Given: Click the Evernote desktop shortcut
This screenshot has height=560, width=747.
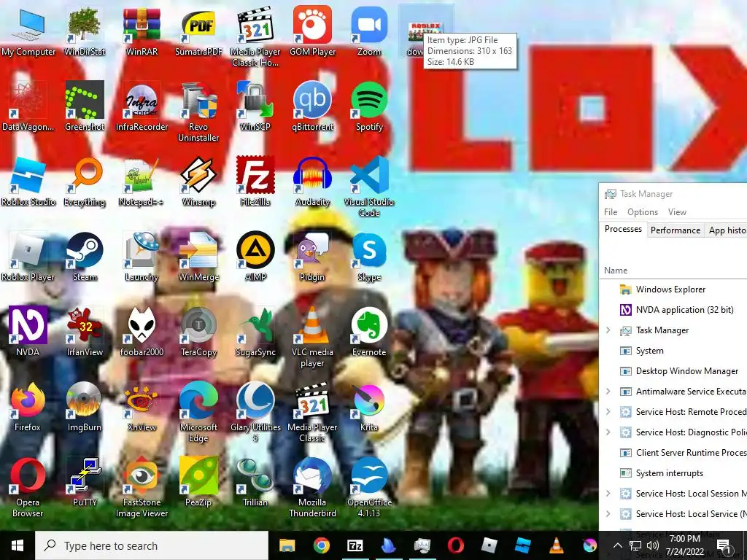Looking at the screenshot, I should [x=369, y=332].
